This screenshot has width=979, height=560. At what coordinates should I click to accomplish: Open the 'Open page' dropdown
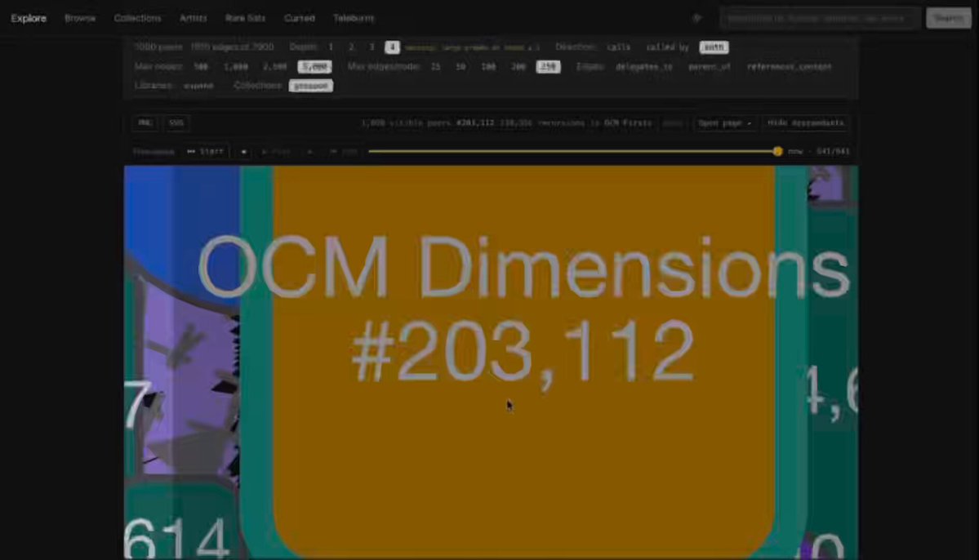tap(724, 123)
